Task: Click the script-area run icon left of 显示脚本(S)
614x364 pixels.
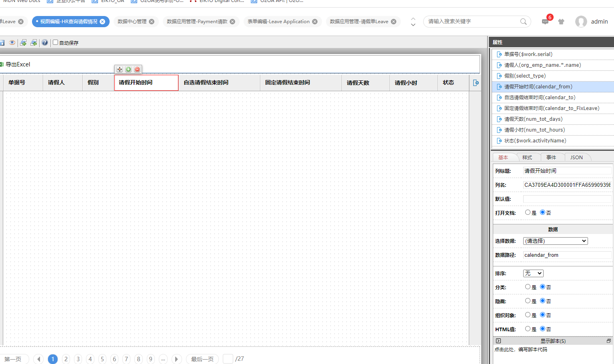Action: pos(498,341)
